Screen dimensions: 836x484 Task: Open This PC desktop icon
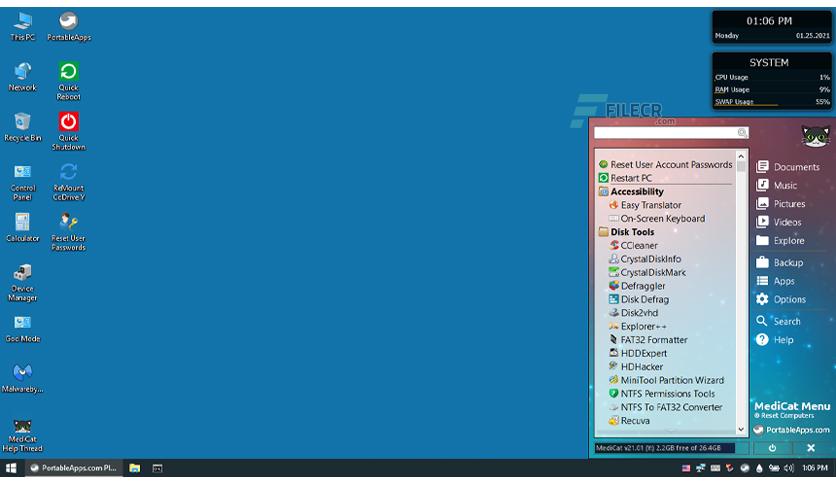click(22, 27)
